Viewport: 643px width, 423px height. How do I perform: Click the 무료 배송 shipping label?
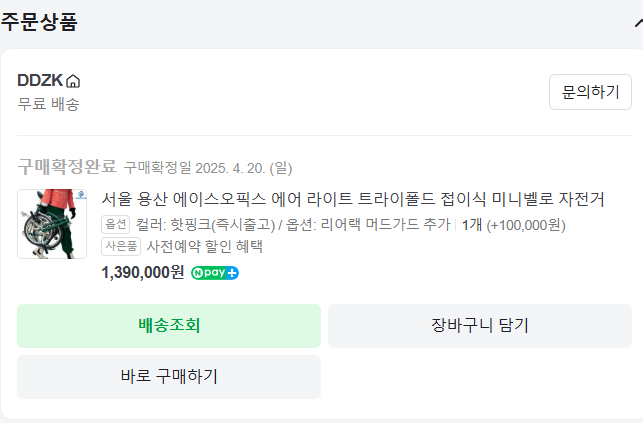click(x=48, y=103)
